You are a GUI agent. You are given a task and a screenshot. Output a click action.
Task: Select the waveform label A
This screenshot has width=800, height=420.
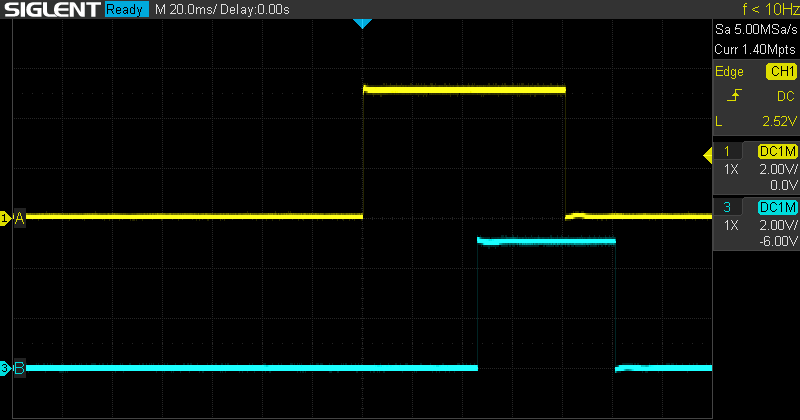[x=19, y=217]
